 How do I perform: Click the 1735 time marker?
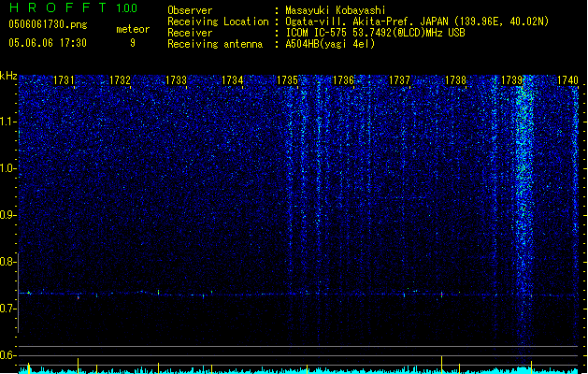pos(287,80)
